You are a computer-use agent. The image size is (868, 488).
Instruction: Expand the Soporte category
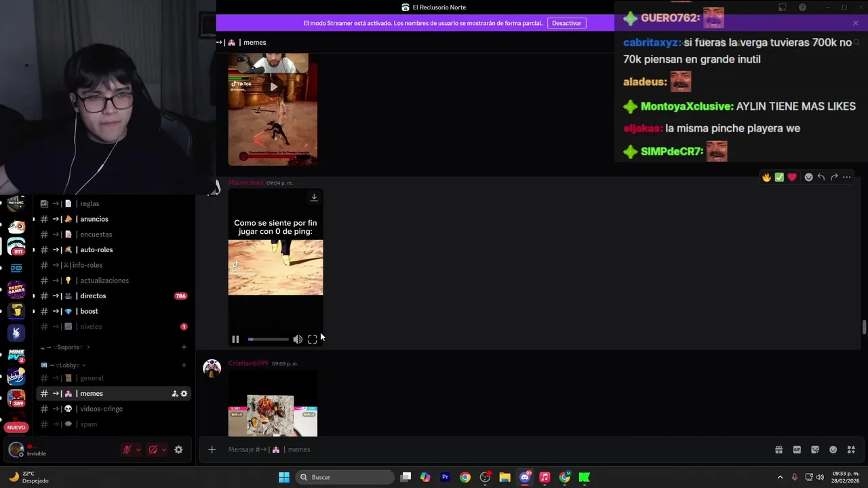coord(65,347)
